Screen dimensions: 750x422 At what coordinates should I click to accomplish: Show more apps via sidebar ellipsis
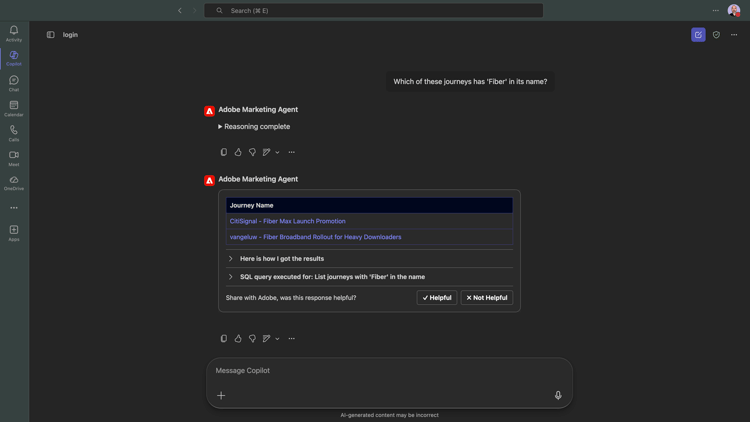pos(14,208)
